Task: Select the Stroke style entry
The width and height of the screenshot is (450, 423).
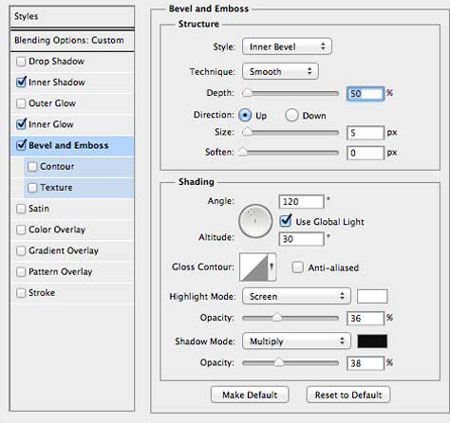Action: tap(72, 293)
